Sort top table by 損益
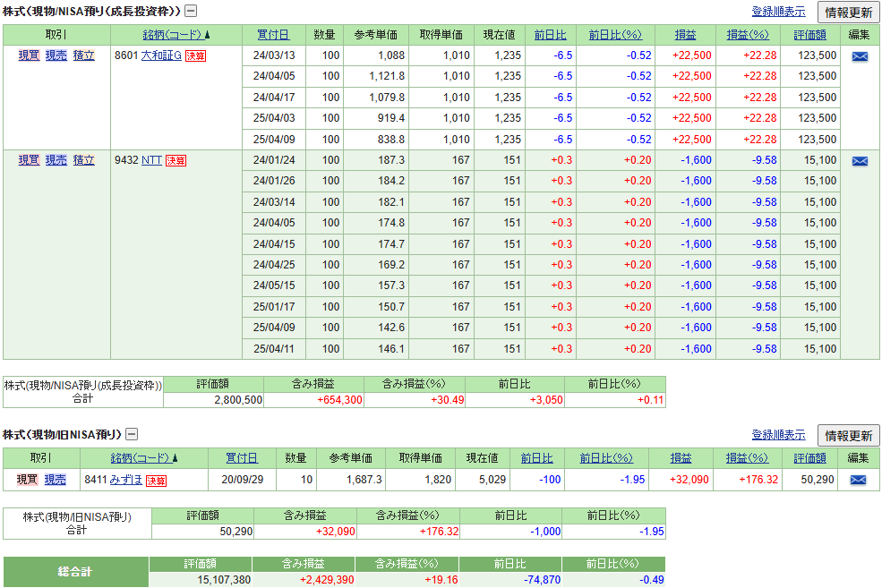This screenshot has width=882, height=588. [685, 35]
